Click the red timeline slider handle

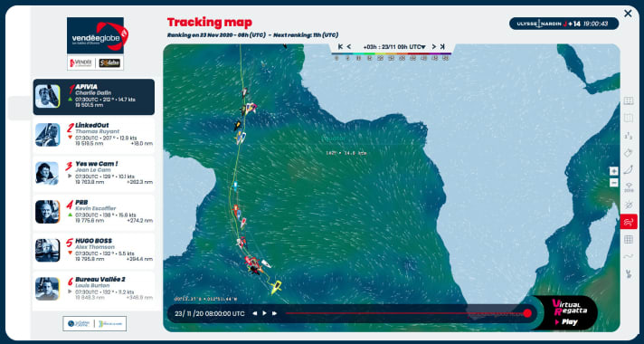(x=527, y=313)
